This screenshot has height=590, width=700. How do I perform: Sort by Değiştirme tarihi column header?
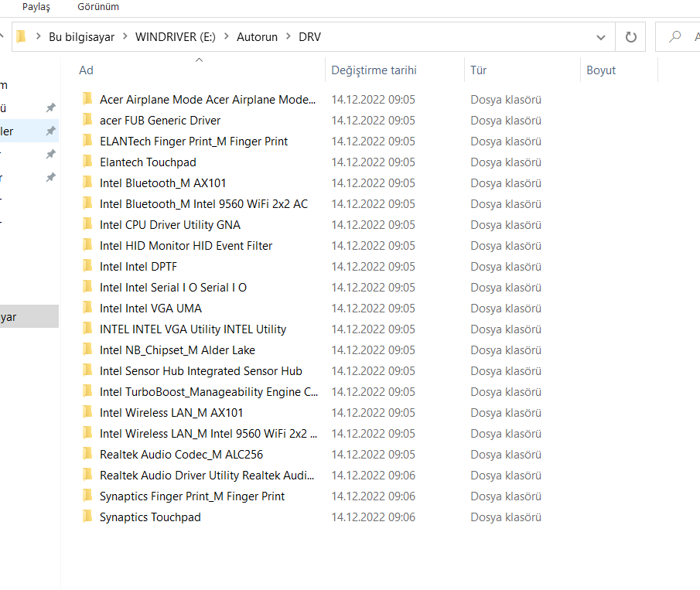[x=374, y=70]
